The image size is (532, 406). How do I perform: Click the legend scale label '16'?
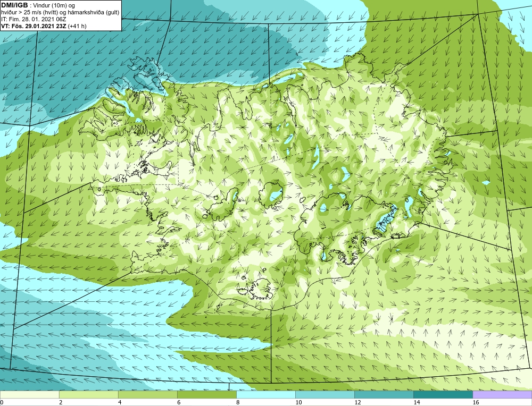(x=476, y=402)
